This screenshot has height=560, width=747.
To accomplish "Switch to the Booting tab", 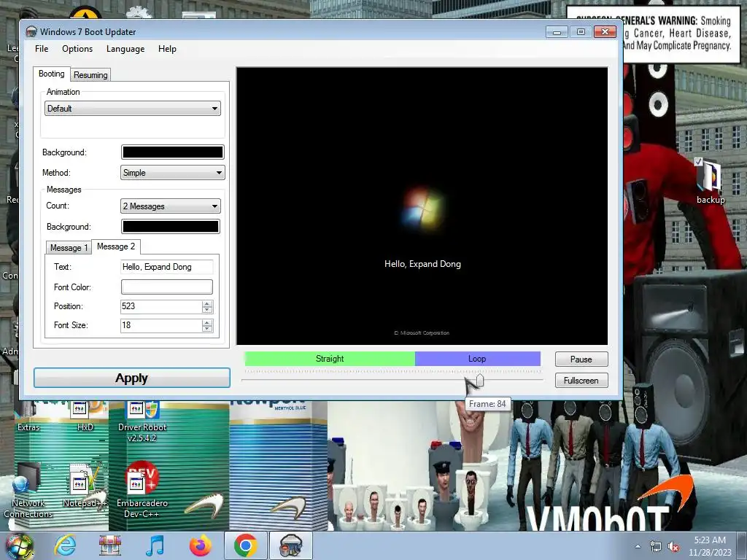I will [52, 74].
